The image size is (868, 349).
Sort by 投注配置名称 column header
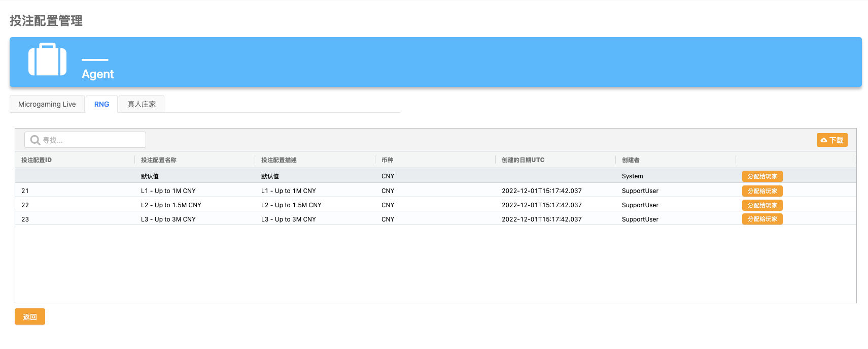159,160
